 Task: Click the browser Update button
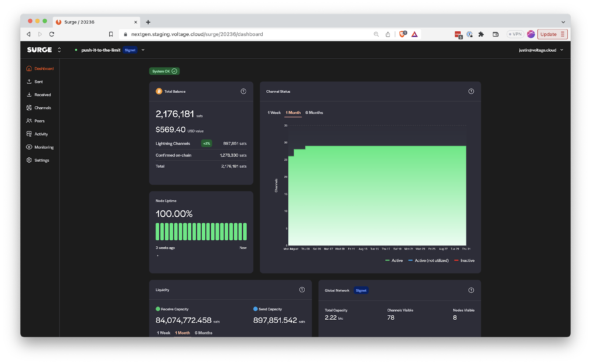[x=552, y=34]
